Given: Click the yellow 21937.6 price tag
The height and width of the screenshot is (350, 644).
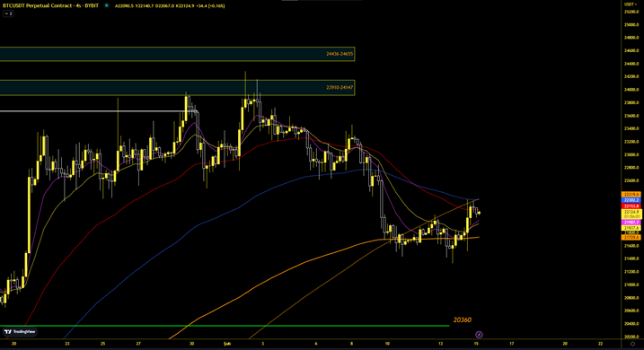Looking at the screenshot, I should point(631,228).
